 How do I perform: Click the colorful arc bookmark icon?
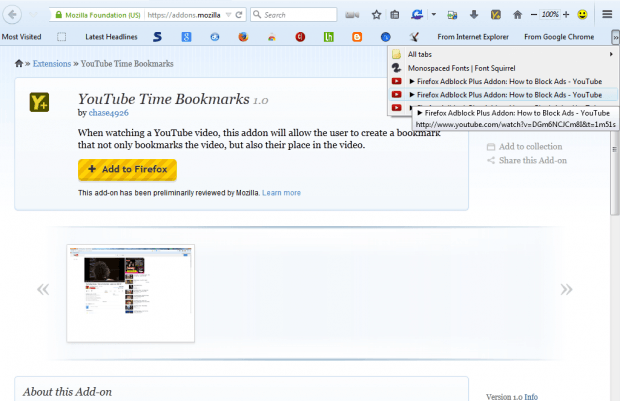pyautogui.click(x=272, y=37)
